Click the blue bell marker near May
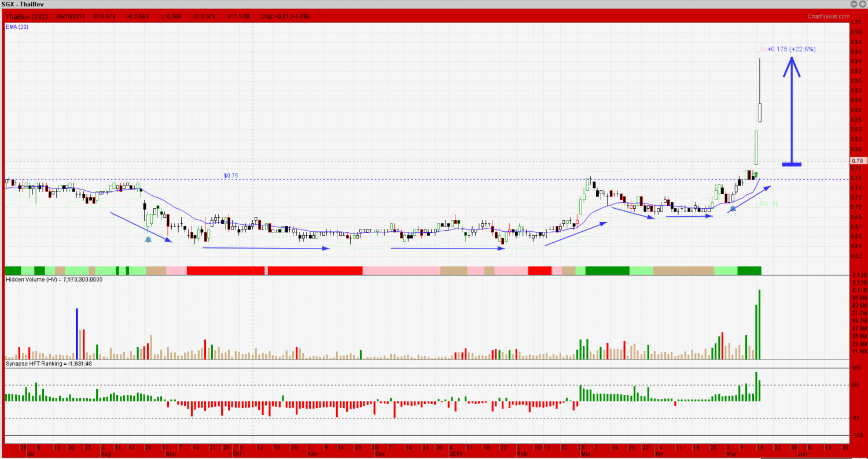868x459 pixels. pos(733,208)
